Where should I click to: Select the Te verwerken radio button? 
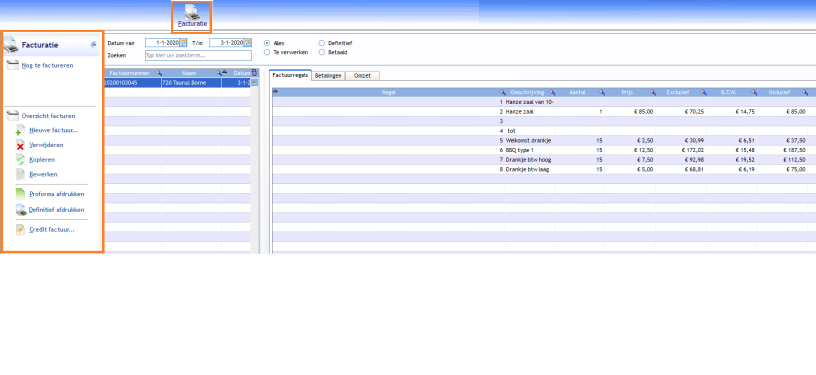267,52
